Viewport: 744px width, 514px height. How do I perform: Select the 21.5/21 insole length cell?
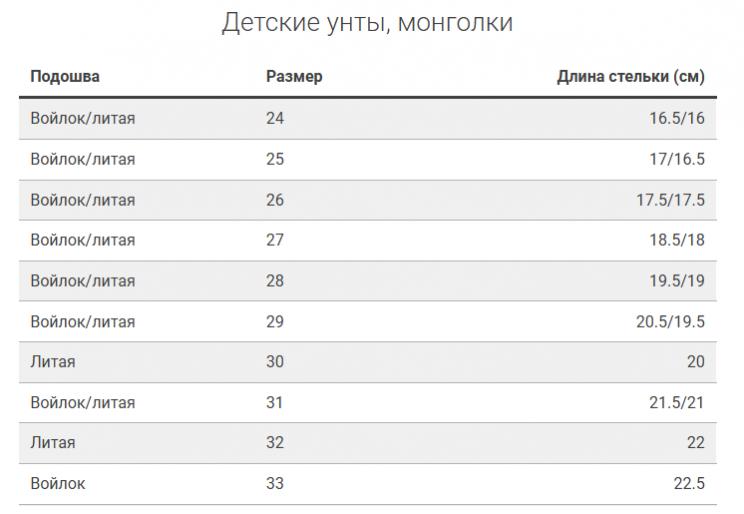pyautogui.click(x=676, y=403)
